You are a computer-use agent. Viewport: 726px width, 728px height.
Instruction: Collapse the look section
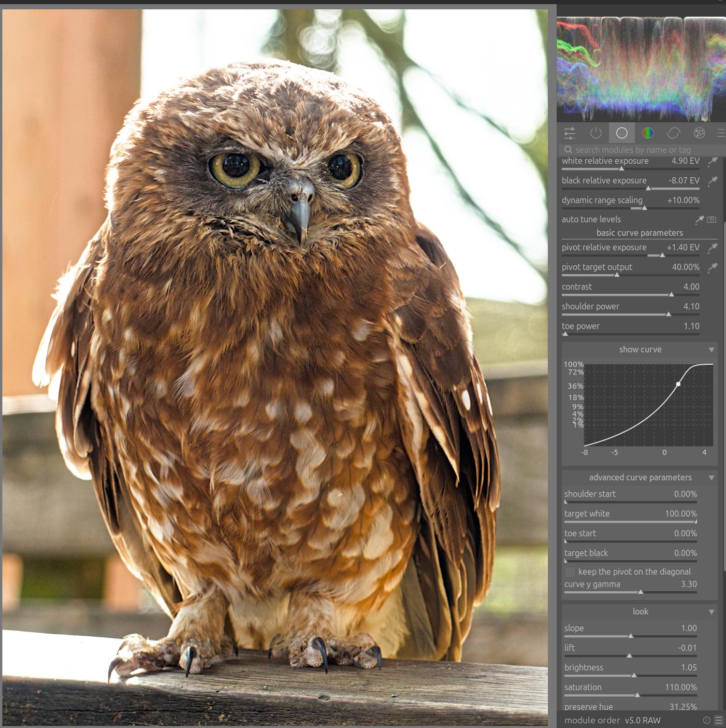point(712,612)
